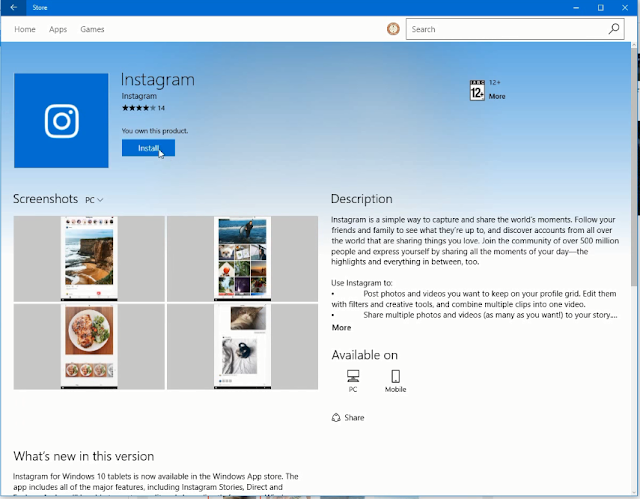Install the Instagram app
Screen dimensions: 640x499
148,148
